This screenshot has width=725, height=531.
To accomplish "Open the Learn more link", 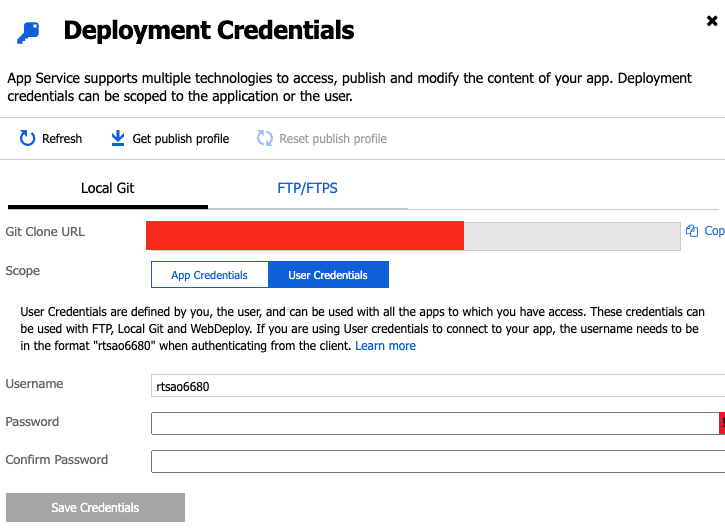I will pos(385,346).
